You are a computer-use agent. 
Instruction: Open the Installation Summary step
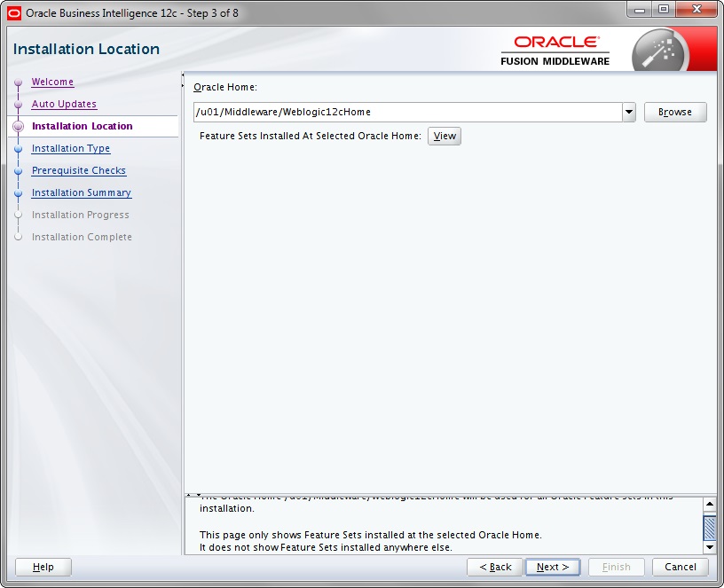click(82, 192)
